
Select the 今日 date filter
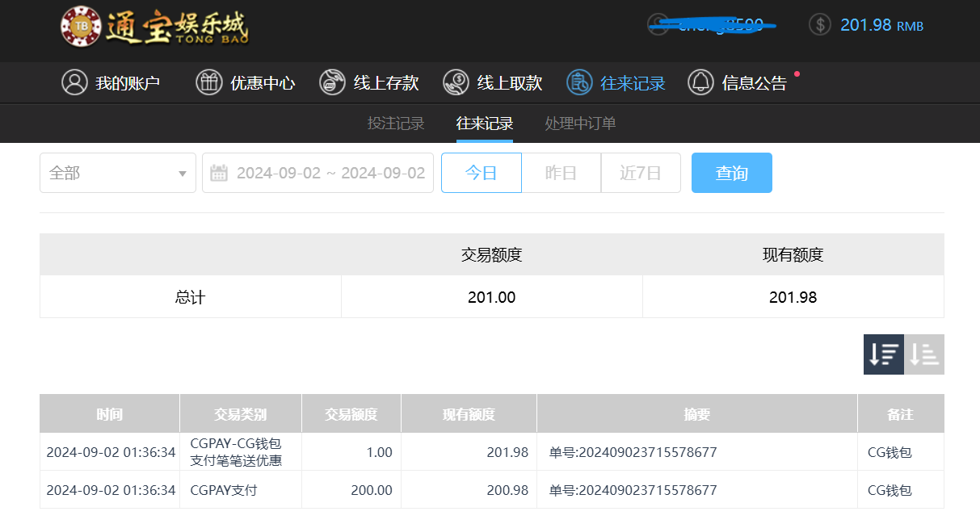point(481,172)
